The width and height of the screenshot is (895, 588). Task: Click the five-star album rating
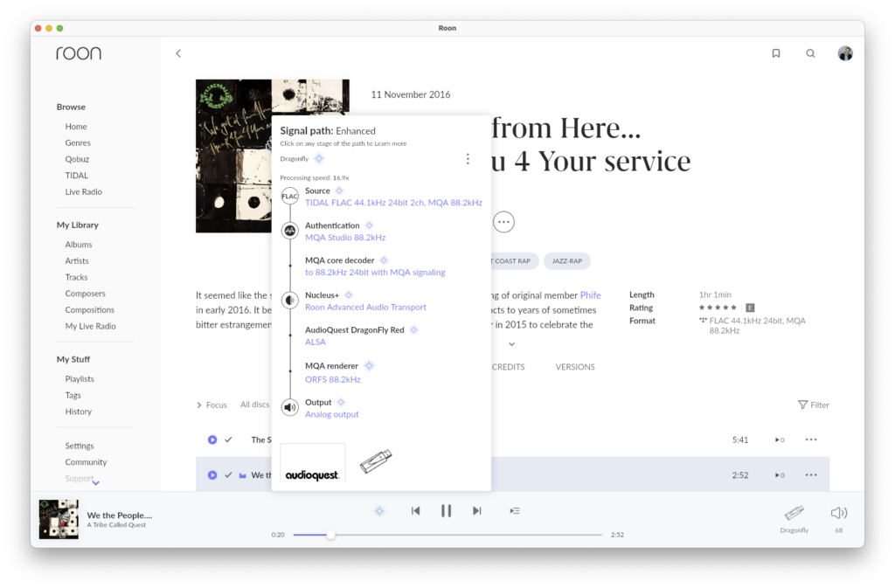click(718, 308)
